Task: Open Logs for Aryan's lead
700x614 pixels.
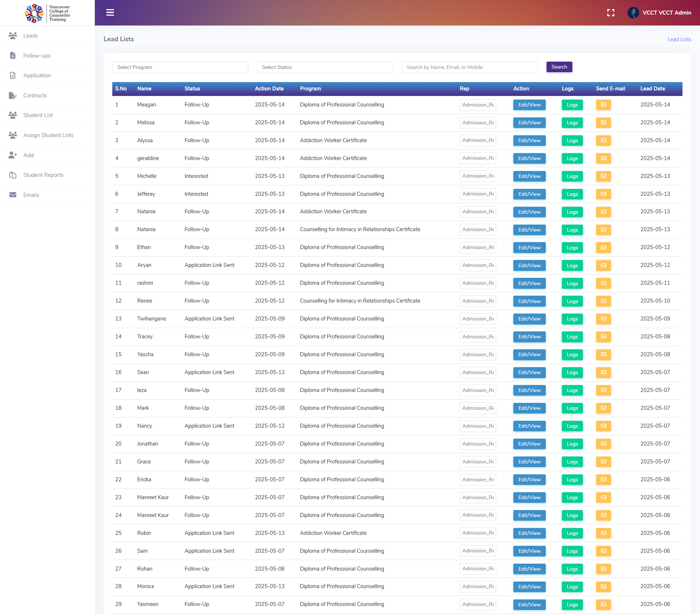Action: point(572,266)
